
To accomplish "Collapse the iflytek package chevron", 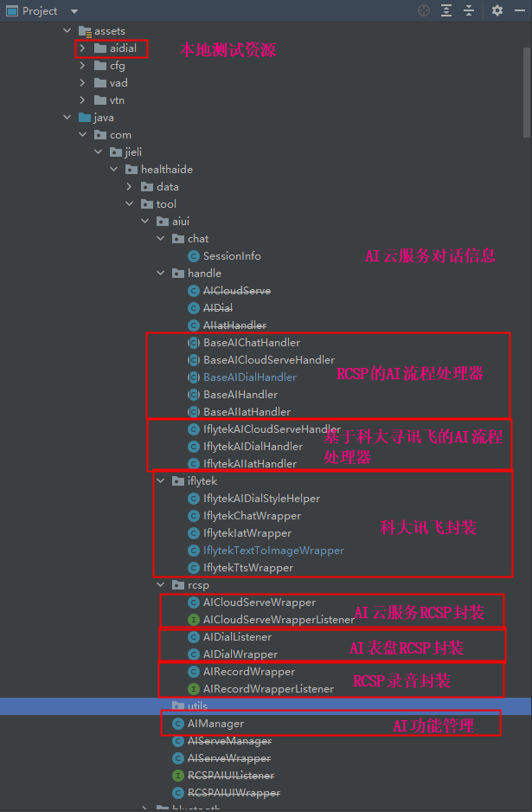I will coord(161,481).
